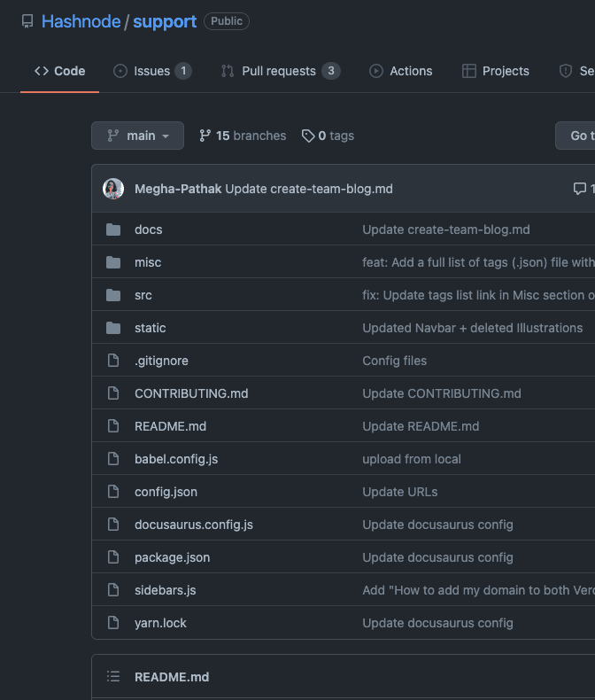The image size is (595, 700).
Task: Open the README table of contents icon
Action: point(113,677)
